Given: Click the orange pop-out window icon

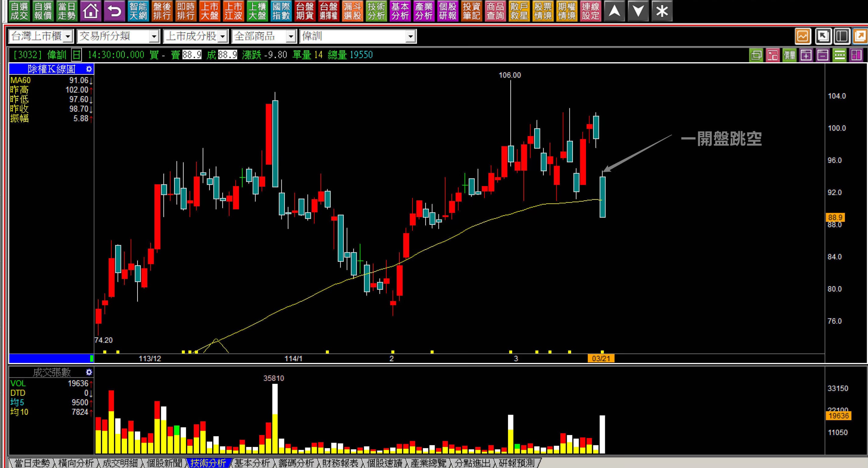Looking at the screenshot, I should click(860, 36).
